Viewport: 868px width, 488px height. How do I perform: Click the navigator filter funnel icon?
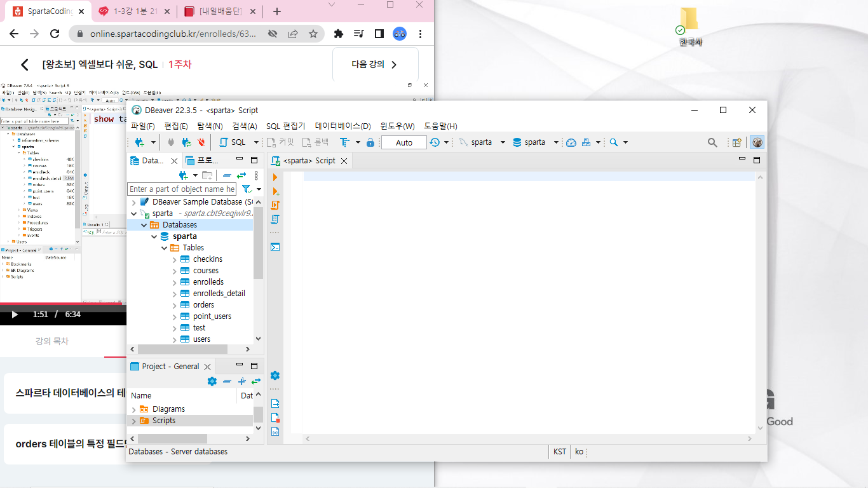(247, 189)
